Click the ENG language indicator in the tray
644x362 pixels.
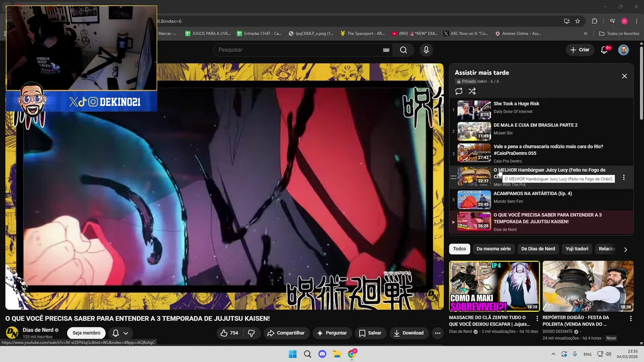point(588,354)
